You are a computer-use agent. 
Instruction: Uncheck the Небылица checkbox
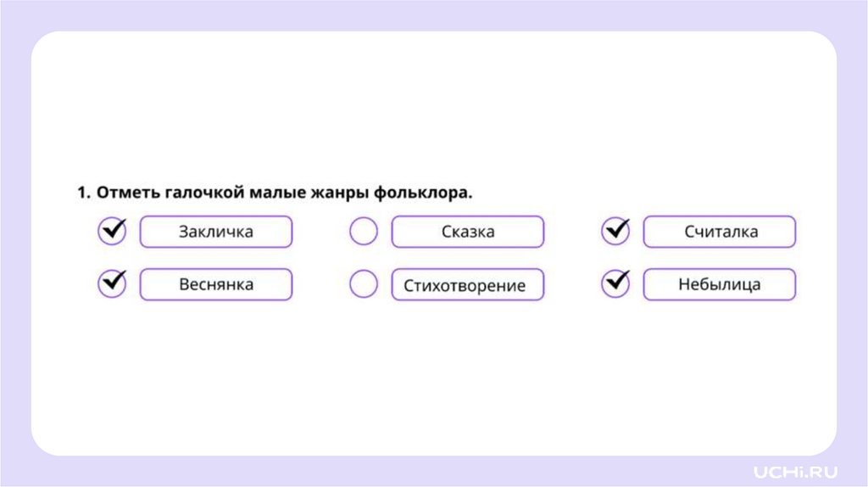(615, 284)
